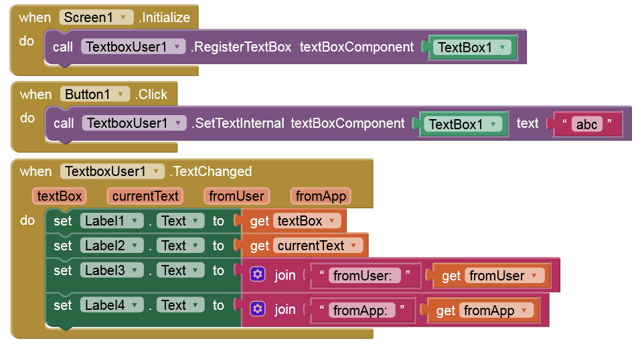
Task: Click the "abc" text string field
Action: click(x=586, y=124)
